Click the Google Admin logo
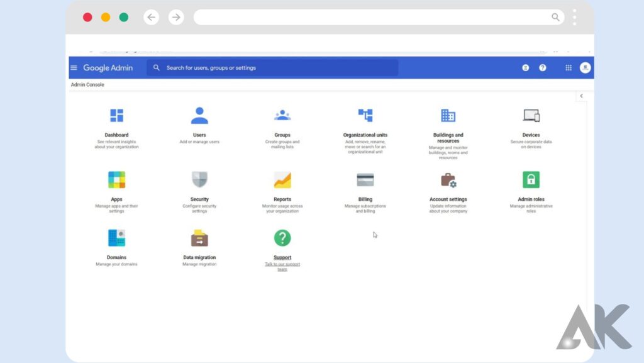This screenshot has height=363, width=644. (x=108, y=68)
